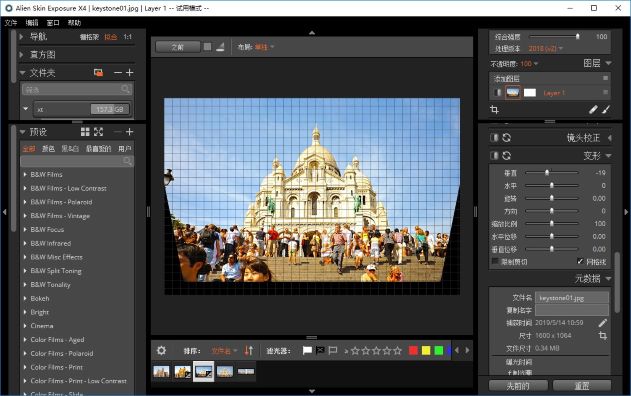Click fifth star in rating filter
The height and width of the screenshot is (396, 631).
(x=398, y=351)
